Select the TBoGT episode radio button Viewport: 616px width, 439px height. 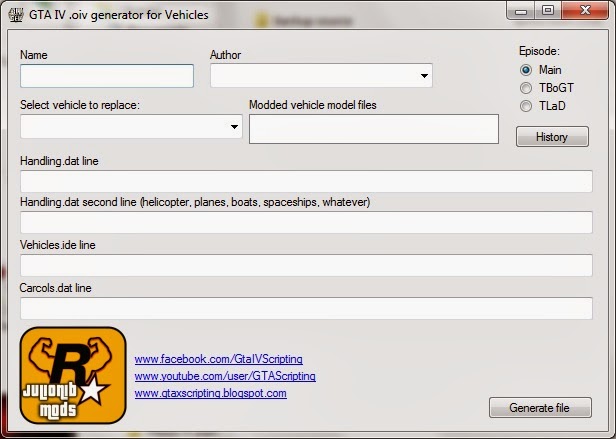[526, 88]
